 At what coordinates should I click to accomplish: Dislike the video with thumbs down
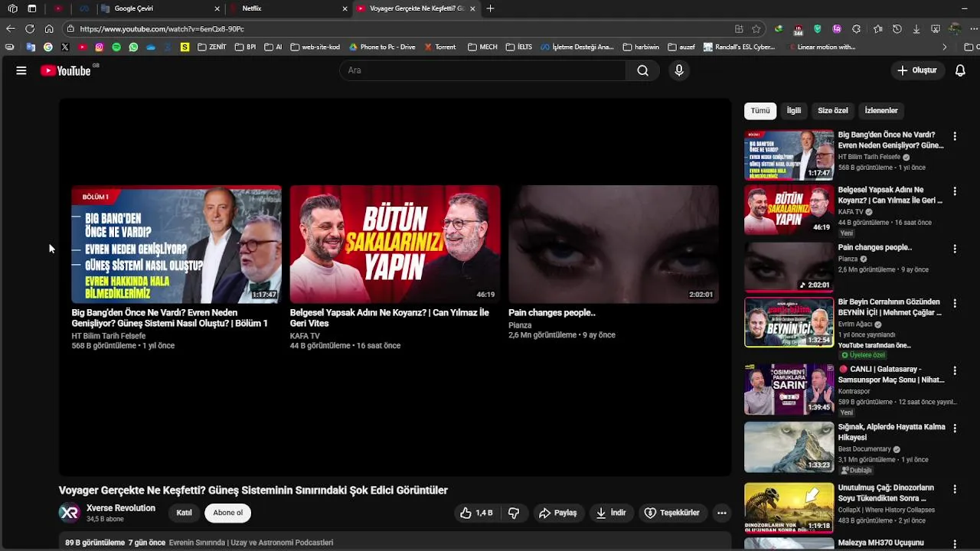coord(514,513)
